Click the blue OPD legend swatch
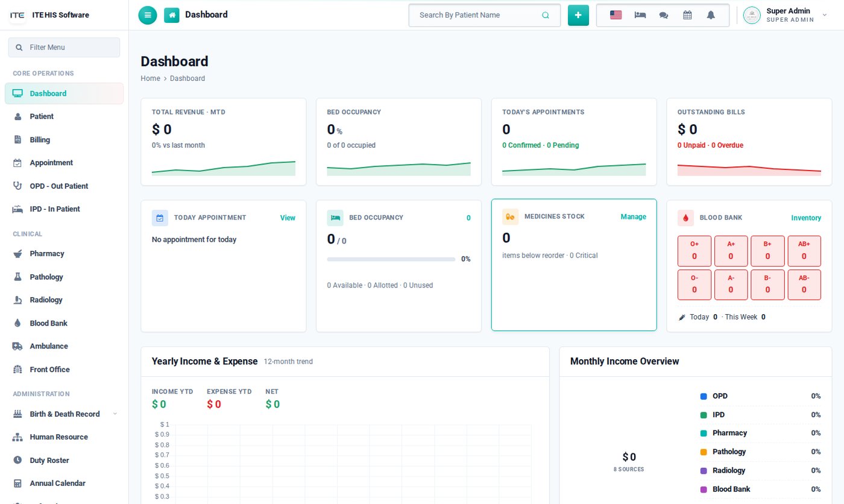The image size is (844, 504). pyautogui.click(x=703, y=396)
